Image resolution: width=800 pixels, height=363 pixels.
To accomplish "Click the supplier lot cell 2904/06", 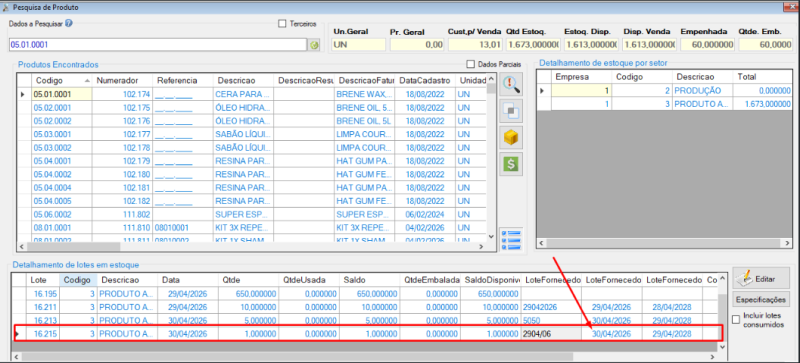I will pyautogui.click(x=551, y=333).
